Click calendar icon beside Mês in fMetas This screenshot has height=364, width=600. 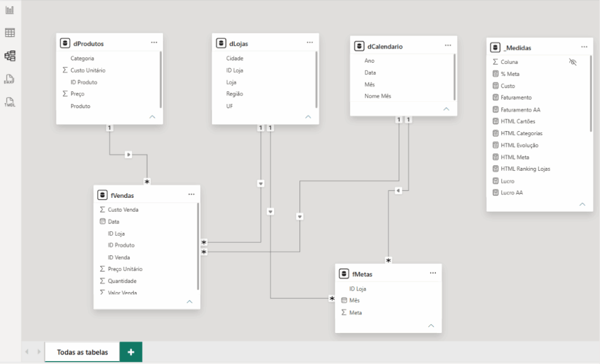[343, 300]
